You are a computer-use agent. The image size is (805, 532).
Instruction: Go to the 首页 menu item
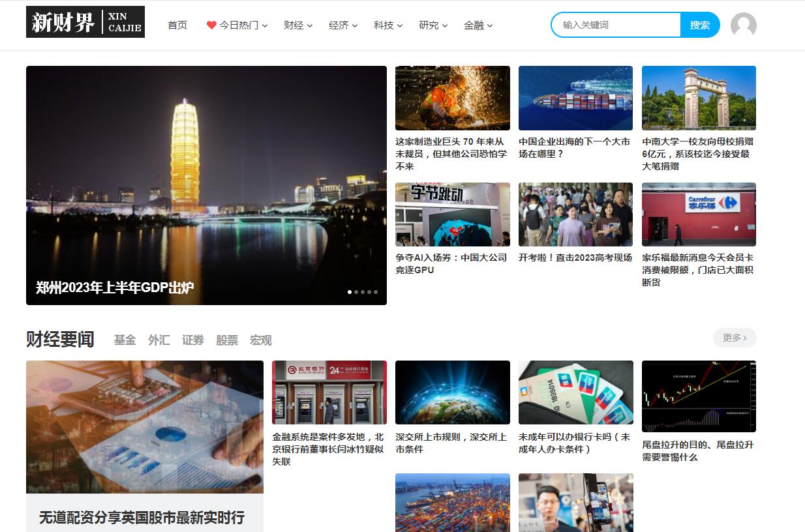(x=177, y=25)
